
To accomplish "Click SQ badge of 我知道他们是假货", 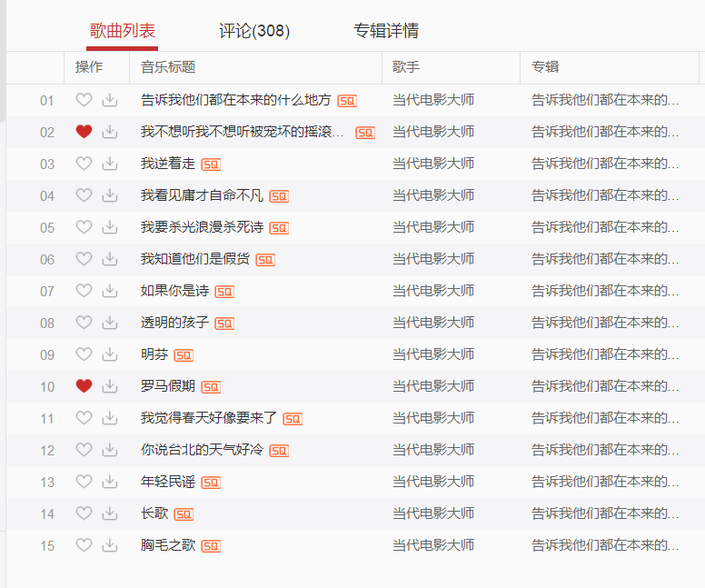I will [x=265, y=260].
